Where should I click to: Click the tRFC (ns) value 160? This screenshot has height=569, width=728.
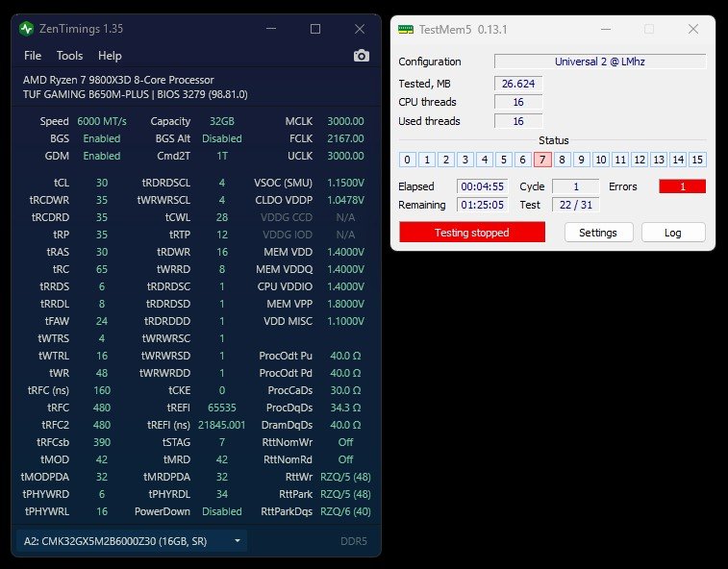102,390
